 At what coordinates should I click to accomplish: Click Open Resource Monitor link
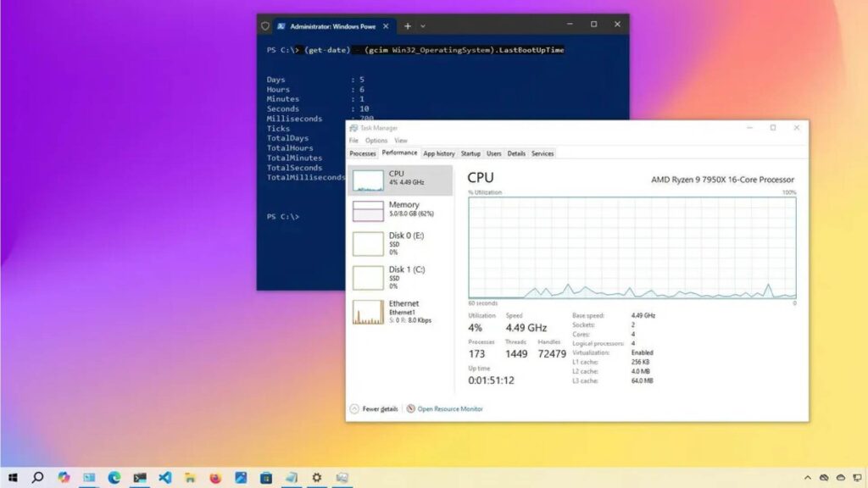click(x=450, y=408)
